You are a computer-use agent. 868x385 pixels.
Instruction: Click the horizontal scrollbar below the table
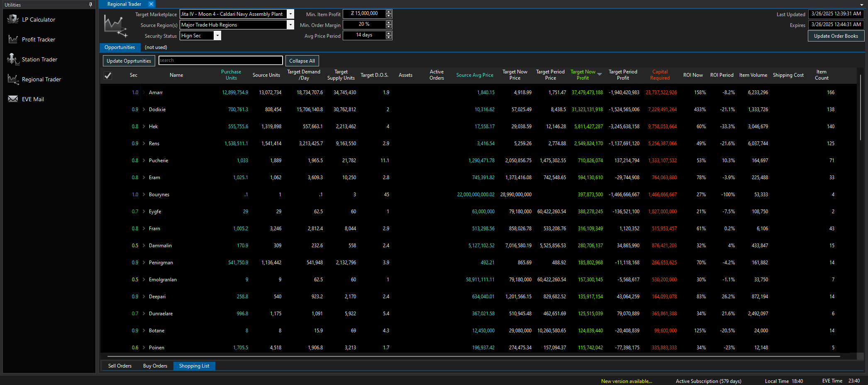[474, 356]
